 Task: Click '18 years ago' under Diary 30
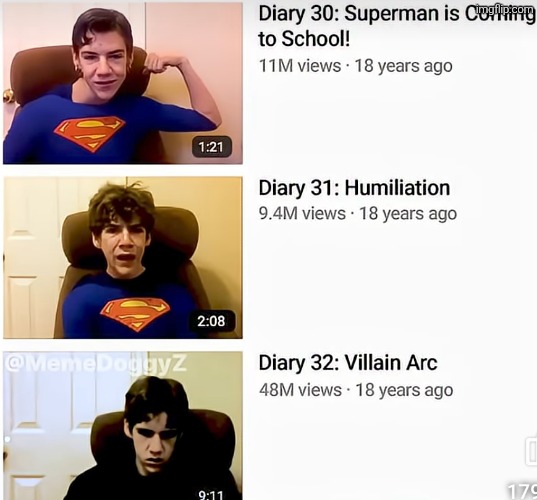403,66
